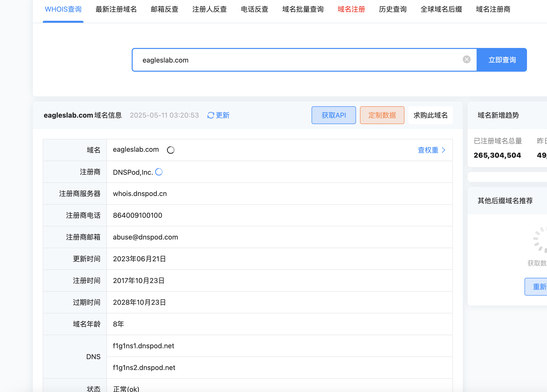Focus the domain search input field
The height and width of the screenshot is (392, 547).
tap(296, 60)
